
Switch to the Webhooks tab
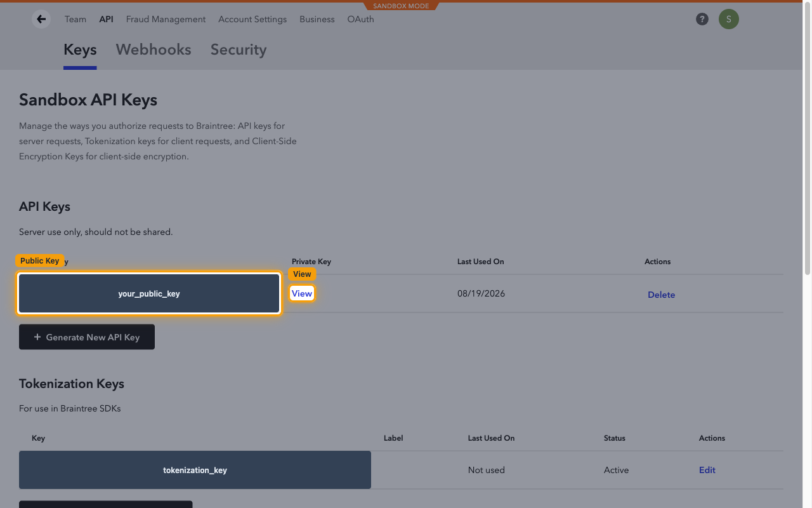[154, 50]
